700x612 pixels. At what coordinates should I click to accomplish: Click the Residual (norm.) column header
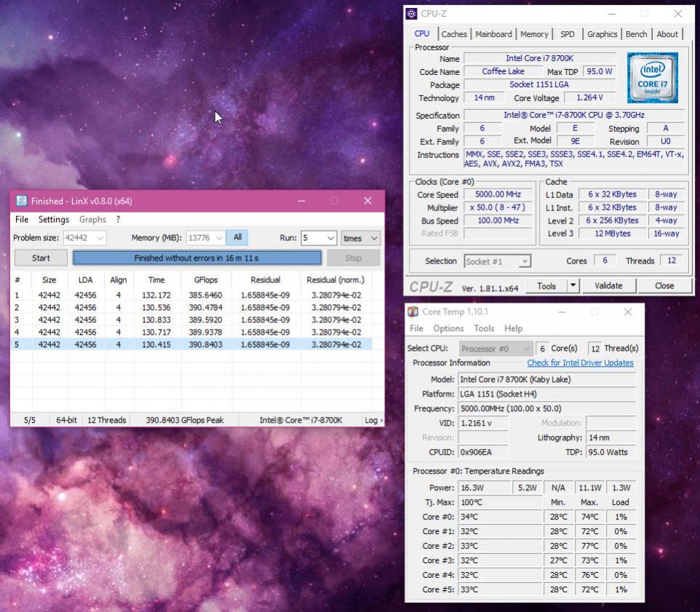[x=335, y=280]
